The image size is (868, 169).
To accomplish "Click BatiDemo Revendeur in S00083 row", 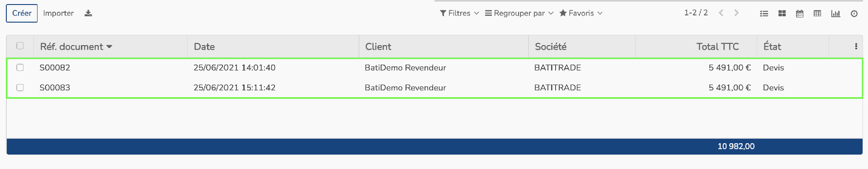I will click(405, 88).
